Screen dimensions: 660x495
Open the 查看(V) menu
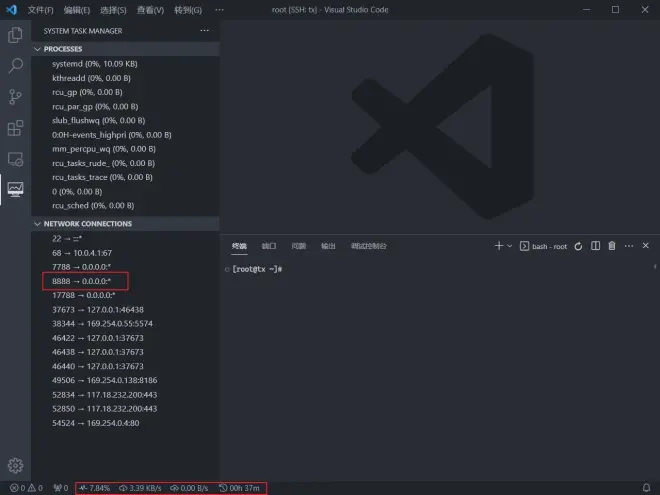coord(150,10)
